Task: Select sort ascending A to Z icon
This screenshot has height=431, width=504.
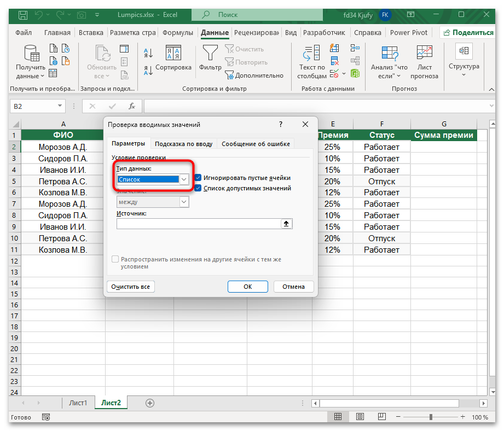Action: click(x=148, y=54)
